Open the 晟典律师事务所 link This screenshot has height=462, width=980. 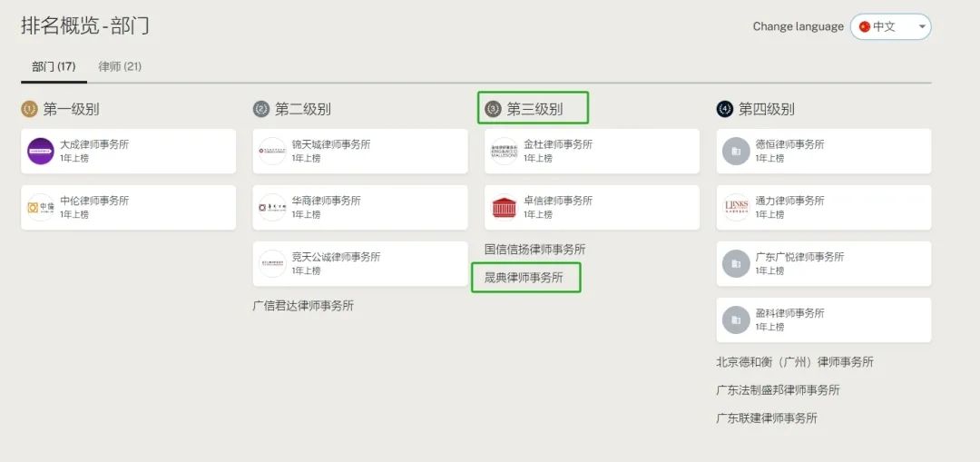coord(524,278)
